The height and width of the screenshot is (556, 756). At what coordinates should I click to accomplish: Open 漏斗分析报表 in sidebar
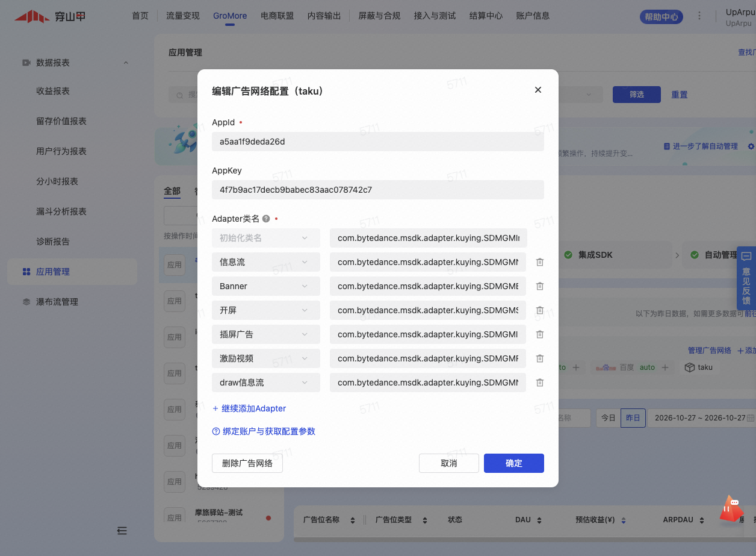pos(61,211)
